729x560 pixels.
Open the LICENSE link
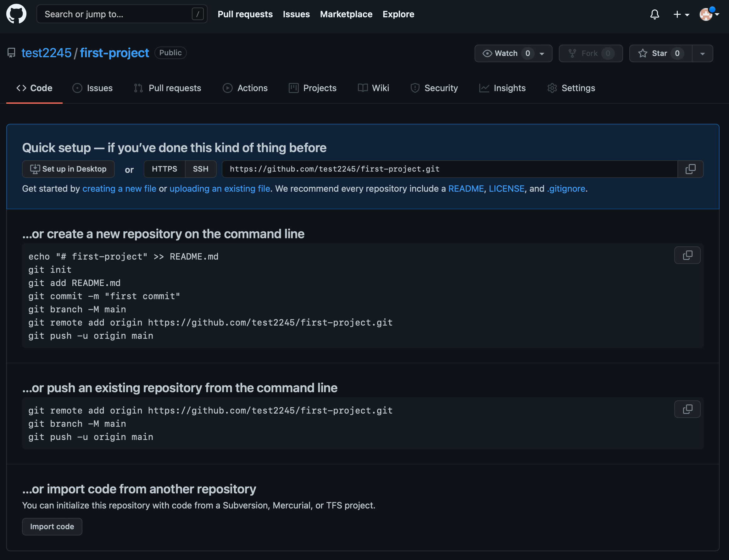(x=506, y=189)
